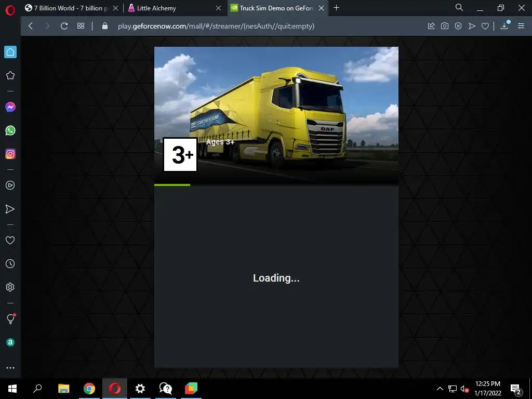Click the forward navigation arrow
532x399 pixels.
tap(47, 26)
